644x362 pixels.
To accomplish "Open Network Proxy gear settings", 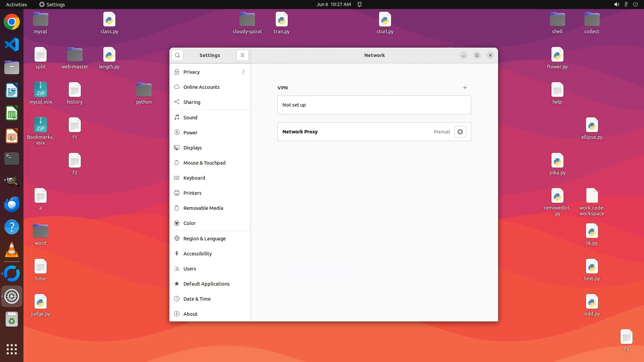I will click(460, 132).
